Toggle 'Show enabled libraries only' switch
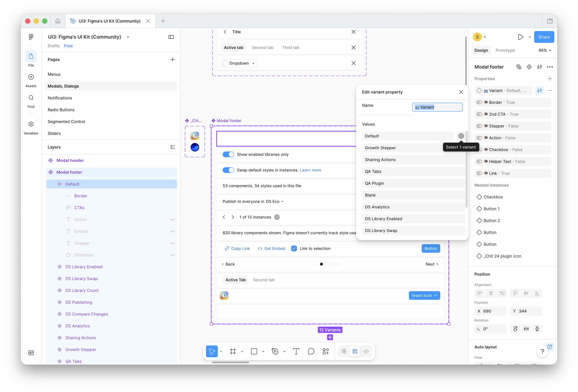Viewport: 578px width, 392px height. 228,154
